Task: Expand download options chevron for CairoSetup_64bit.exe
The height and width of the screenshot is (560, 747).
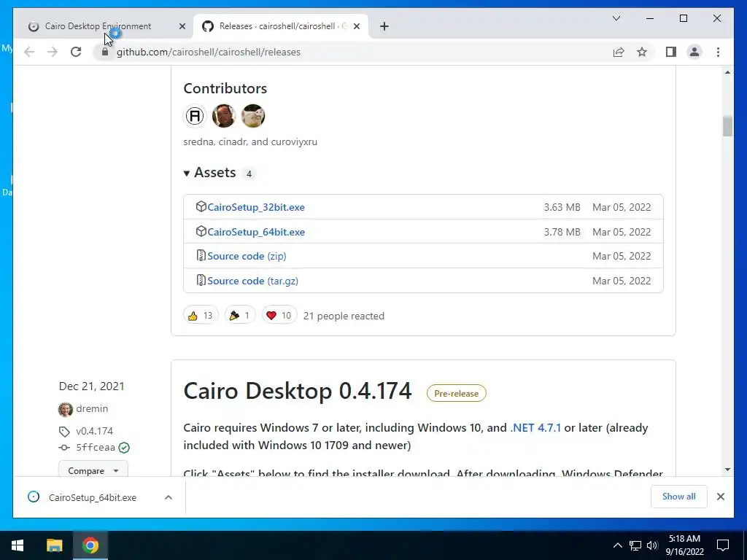Action: 169,497
